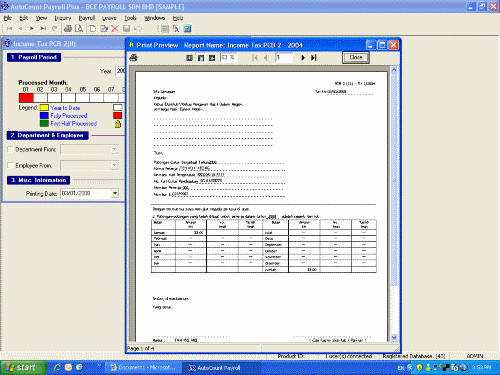The height and width of the screenshot is (375, 500).
Task: Tick the Employee From checkbox
Action: click(x=10, y=165)
